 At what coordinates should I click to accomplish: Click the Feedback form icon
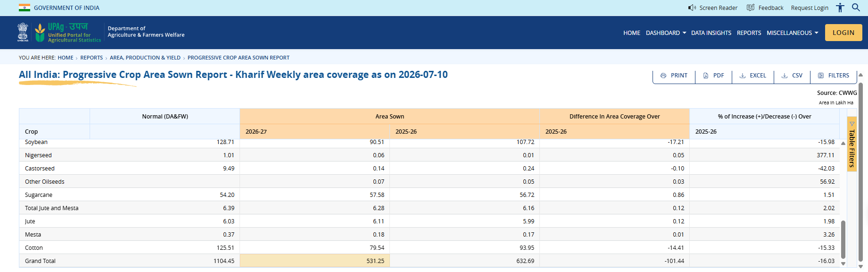click(x=751, y=8)
